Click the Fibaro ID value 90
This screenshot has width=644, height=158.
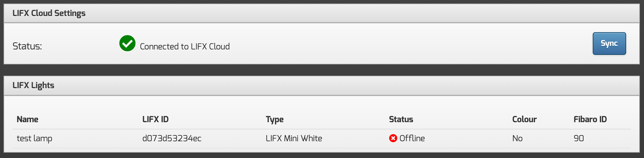(579, 138)
